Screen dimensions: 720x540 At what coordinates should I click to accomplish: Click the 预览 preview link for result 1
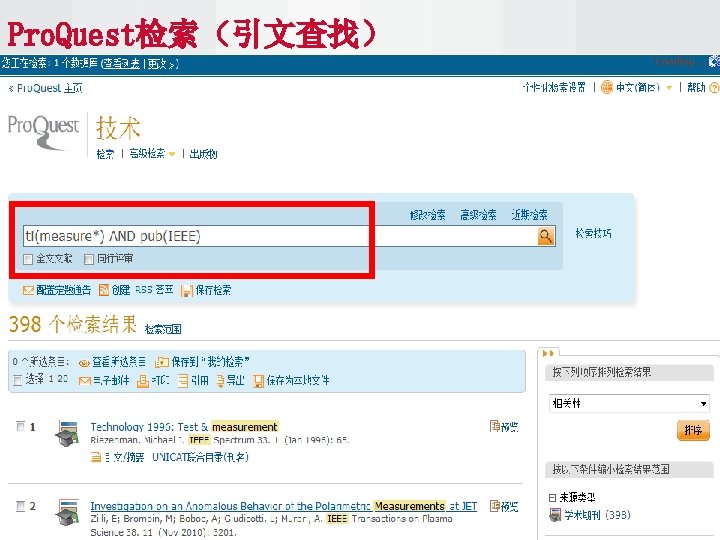(509, 427)
